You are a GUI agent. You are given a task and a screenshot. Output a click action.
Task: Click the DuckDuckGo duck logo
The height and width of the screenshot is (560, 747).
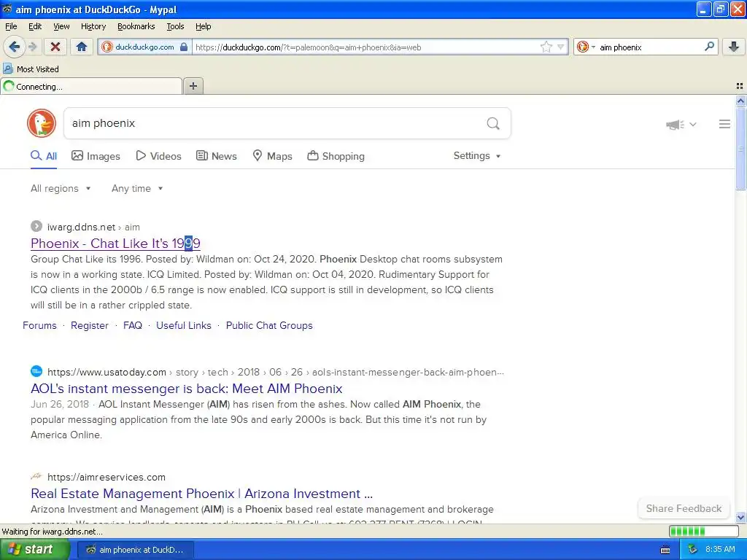tap(42, 123)
